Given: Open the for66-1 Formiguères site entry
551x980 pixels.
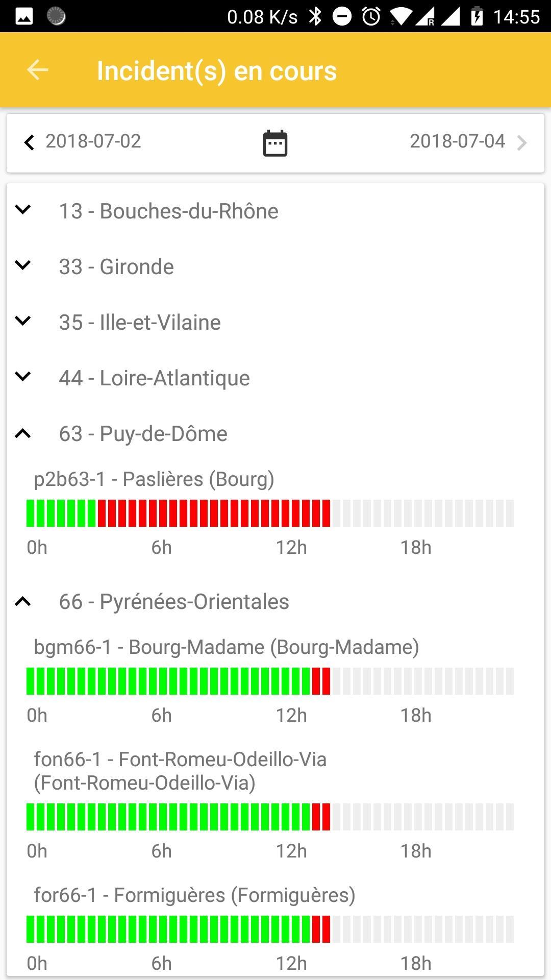Looking at the screenshot, I should (x=194, y=895).
